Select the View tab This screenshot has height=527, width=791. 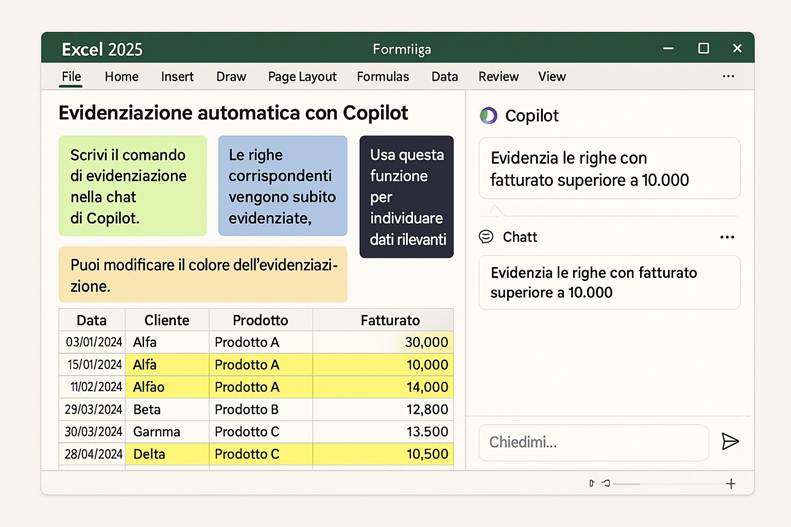click(552, 77)
